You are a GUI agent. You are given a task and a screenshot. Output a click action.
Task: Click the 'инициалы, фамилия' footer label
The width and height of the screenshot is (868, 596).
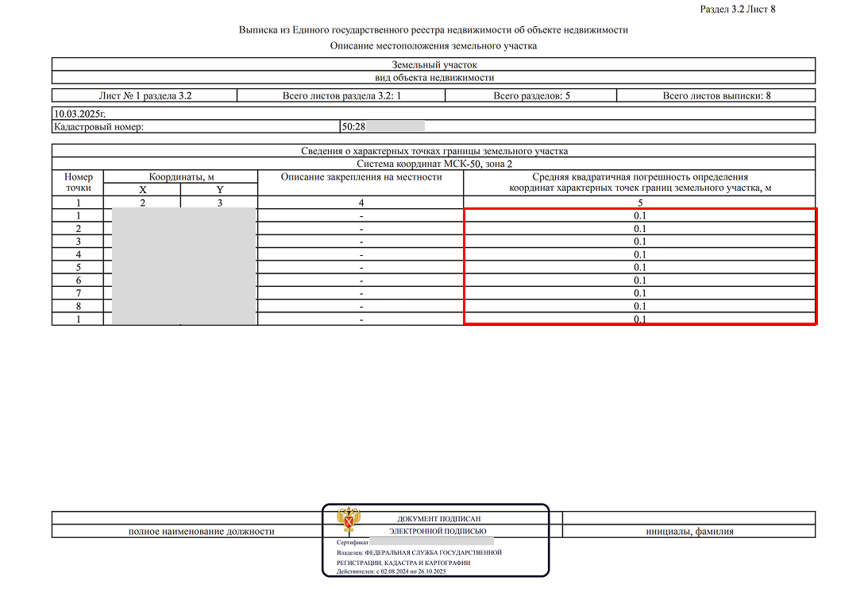point(689,532)
